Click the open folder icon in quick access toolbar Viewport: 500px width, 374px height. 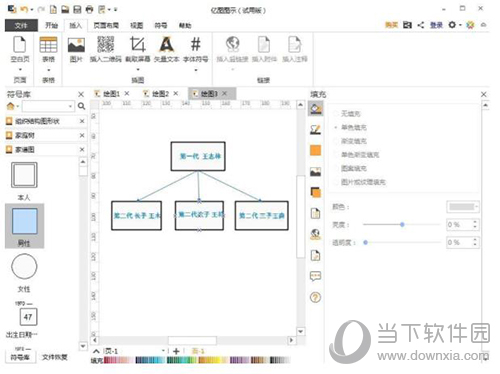pos(65,9)
